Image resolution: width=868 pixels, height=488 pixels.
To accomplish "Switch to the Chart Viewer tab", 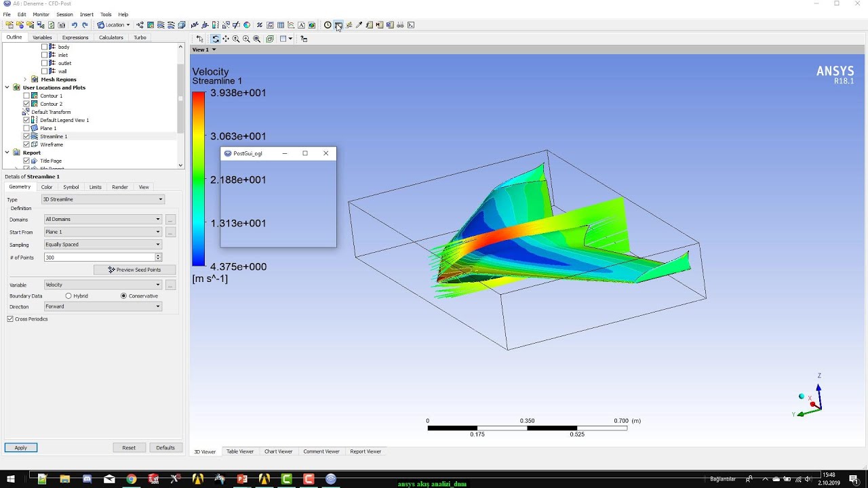I will pyautogui.click(x=278, y=451).
